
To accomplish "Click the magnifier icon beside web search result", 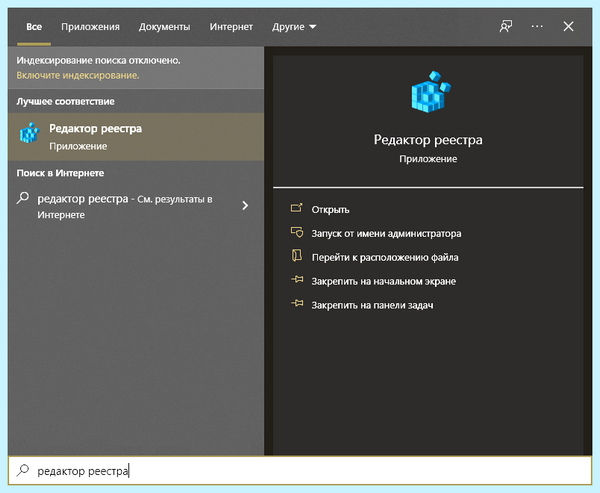I will 23,199.
